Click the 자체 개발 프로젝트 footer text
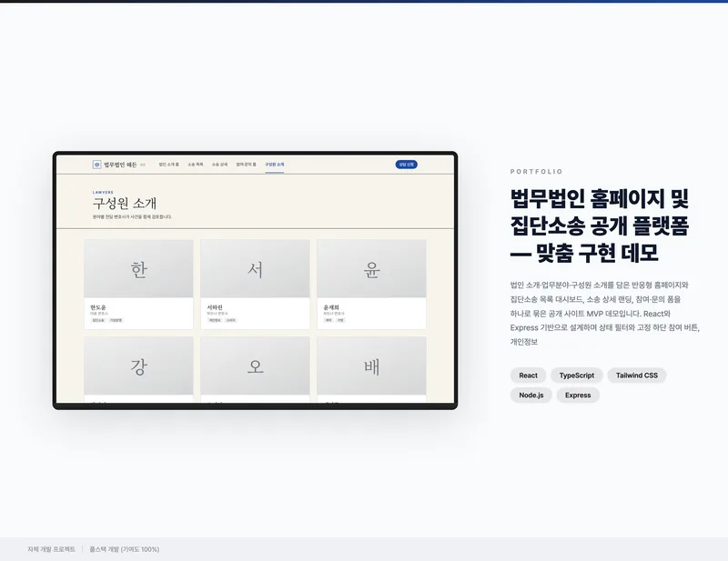The height and width of the screenshot is (561, 728). (x=51, y=549)
